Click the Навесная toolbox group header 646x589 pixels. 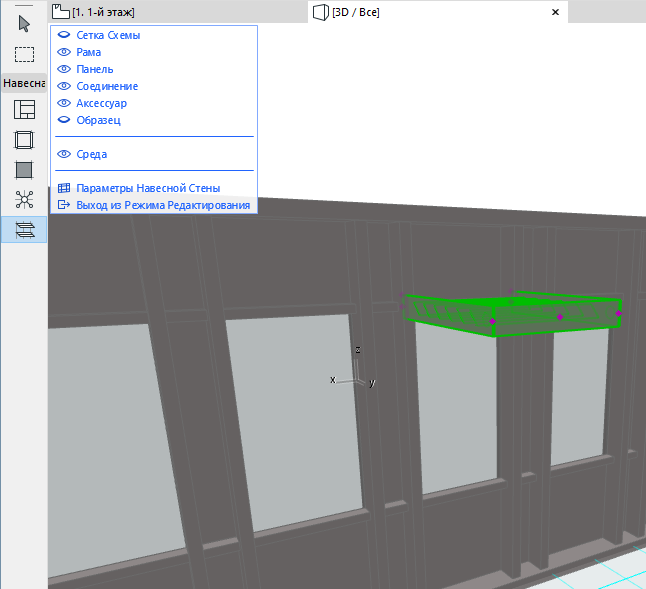click(24, 83)
